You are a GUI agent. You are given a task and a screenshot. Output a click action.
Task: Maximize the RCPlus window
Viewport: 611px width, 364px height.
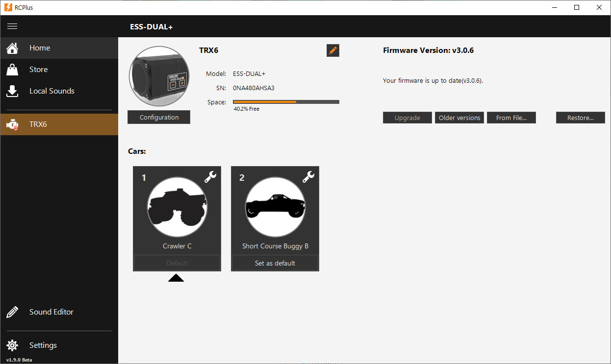[577, 7]
